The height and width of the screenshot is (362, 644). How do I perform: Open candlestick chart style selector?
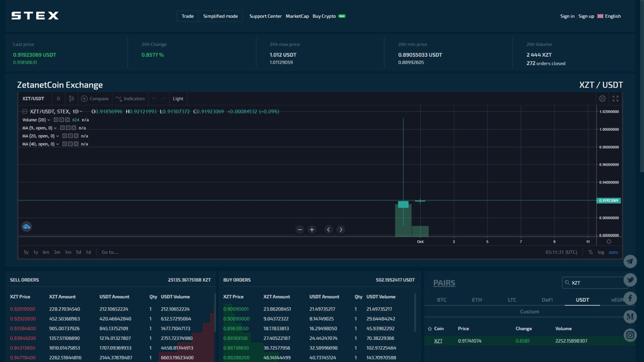(71, 99)
